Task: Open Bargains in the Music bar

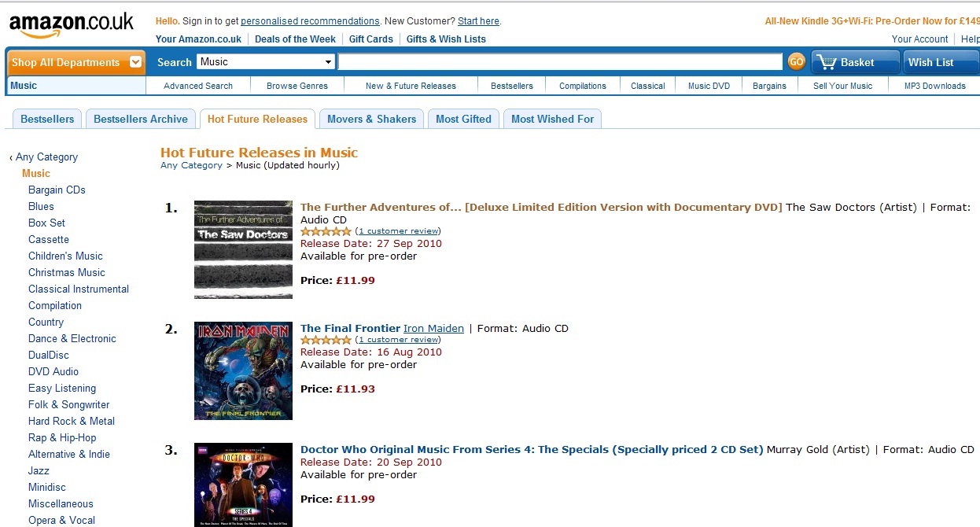Action: (769, 86)
